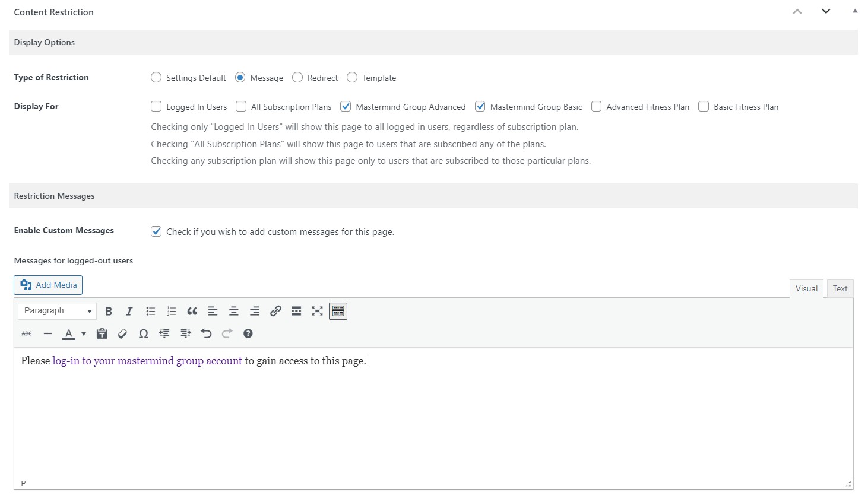868x499 pixels.
Task: Switch to the Text editor tab
Action: click(x=840, y=288)
